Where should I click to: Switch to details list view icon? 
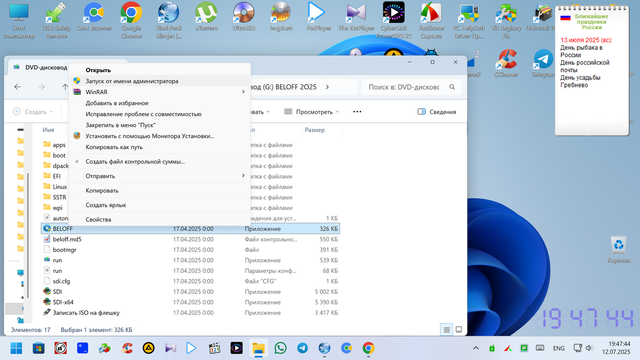tap(447, 329)
